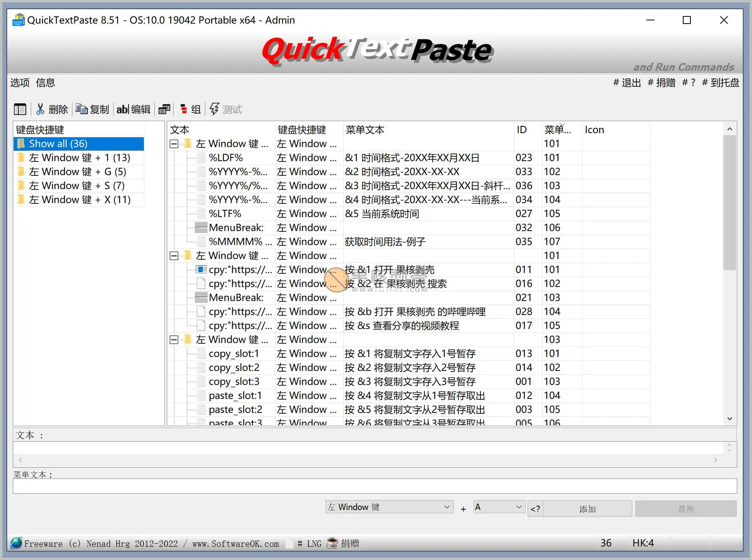Click the 复制 copy icon
This screenshot has height=560, width=752.
click(x=82, y=109)
